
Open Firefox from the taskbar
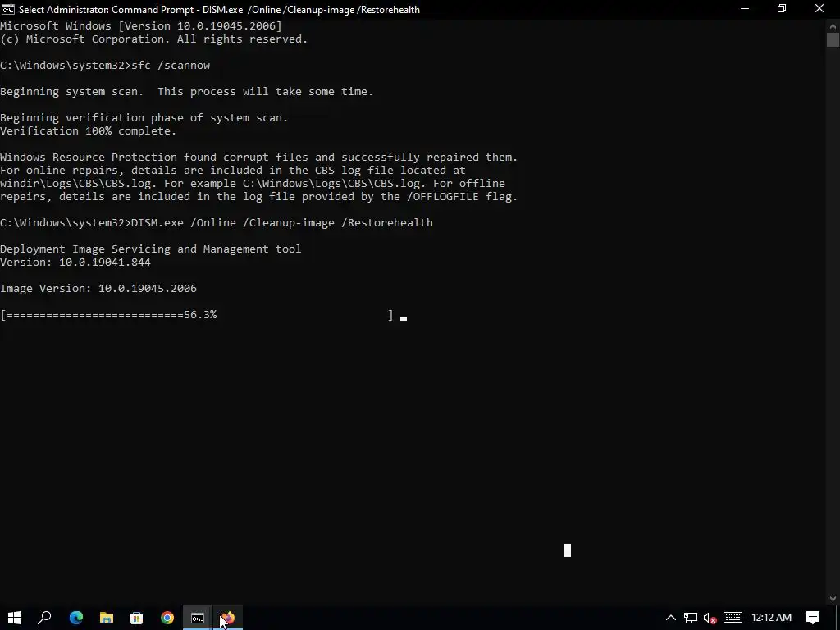pos(228,618)
